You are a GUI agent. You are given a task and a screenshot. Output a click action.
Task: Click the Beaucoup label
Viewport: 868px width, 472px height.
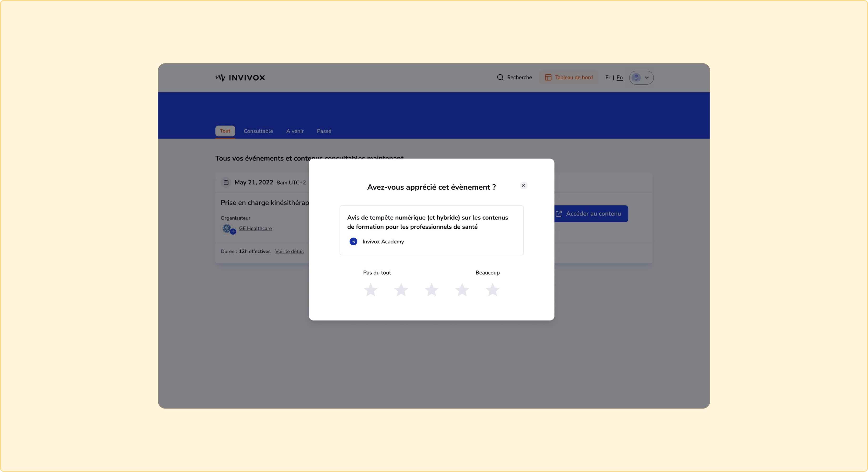point(487,273)
